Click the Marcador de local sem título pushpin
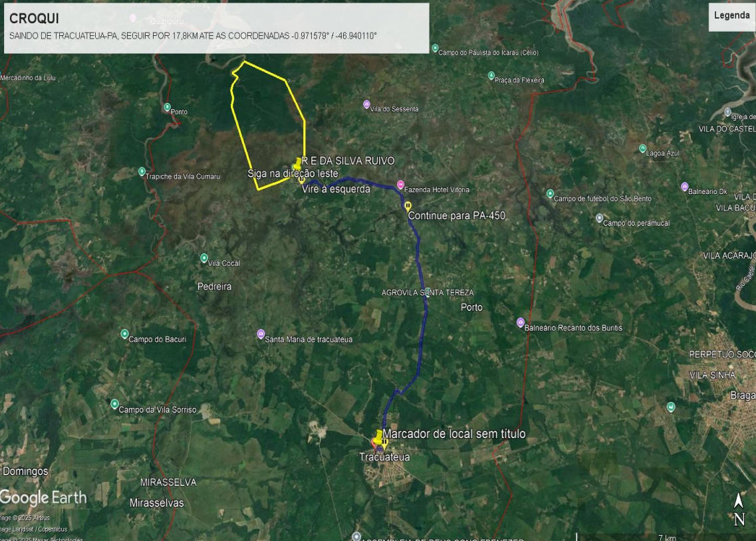The width and height of the screenshot is (756, 541). pos(378,437)
